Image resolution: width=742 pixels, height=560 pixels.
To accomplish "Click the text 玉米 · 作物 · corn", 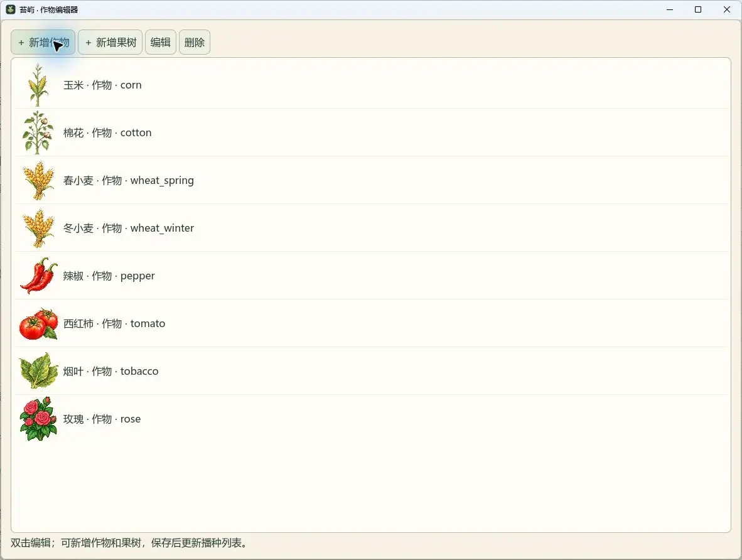I will (x=102, y=85).
